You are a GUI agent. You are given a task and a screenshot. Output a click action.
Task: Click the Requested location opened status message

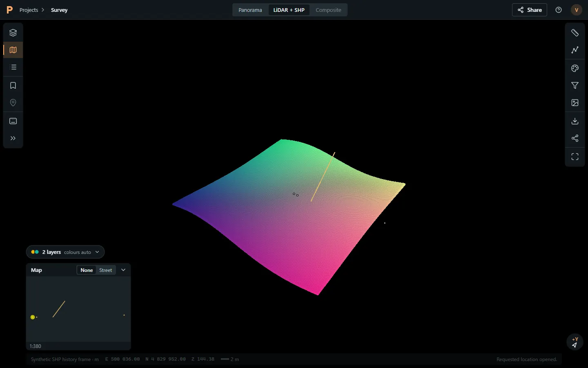tap(527, 359)
